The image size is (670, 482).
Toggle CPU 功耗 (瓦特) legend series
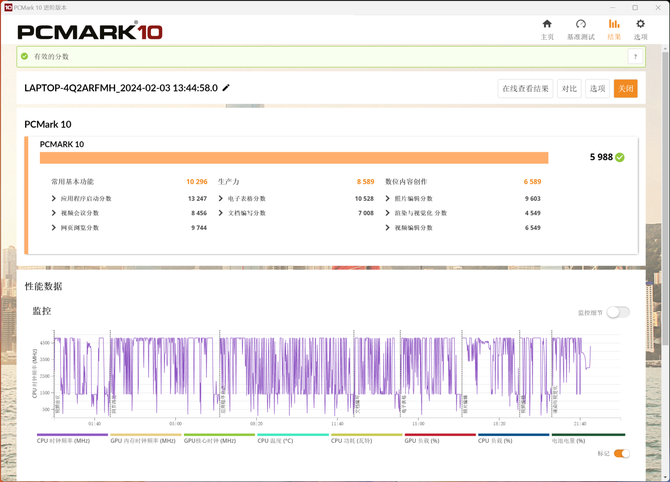(x=366, y=438)
